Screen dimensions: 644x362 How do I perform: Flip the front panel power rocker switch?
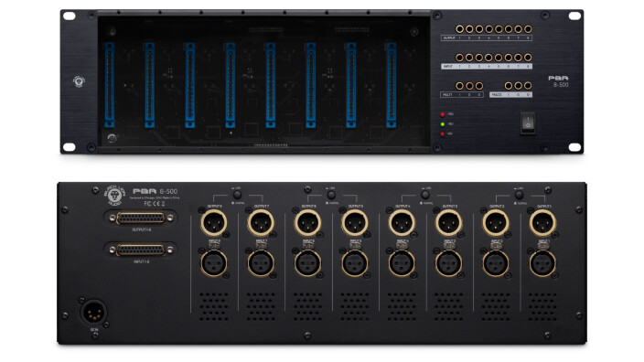pyautogui.click(x=528, y=122)
